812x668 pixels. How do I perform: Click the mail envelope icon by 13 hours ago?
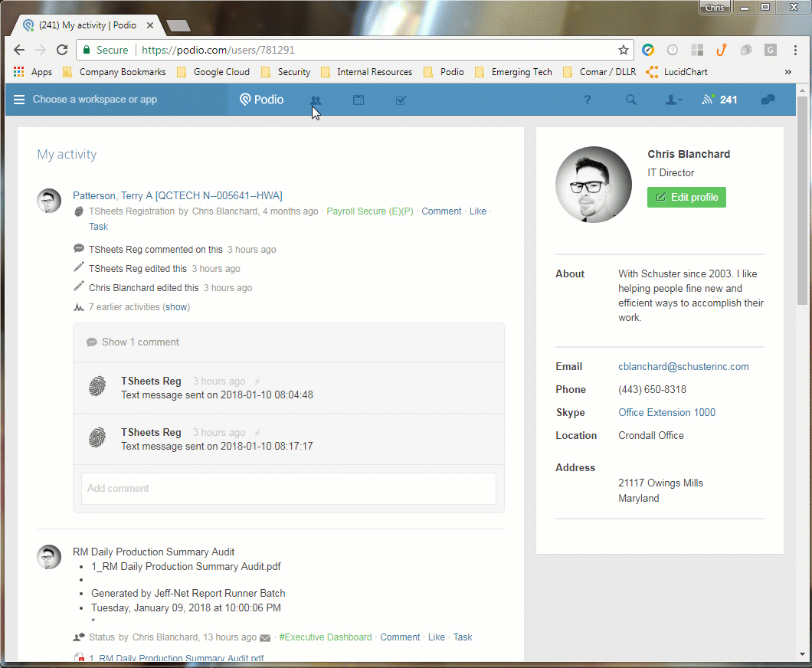pos(265,638)
